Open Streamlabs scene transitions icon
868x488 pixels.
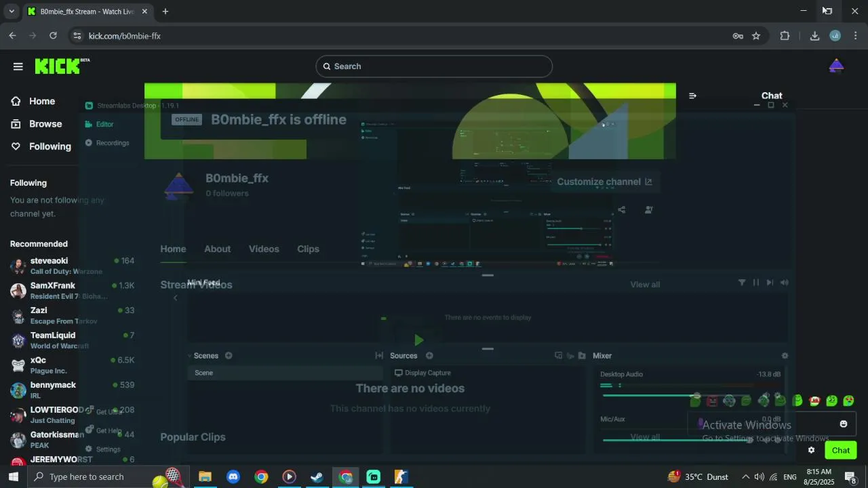(379, 356)
